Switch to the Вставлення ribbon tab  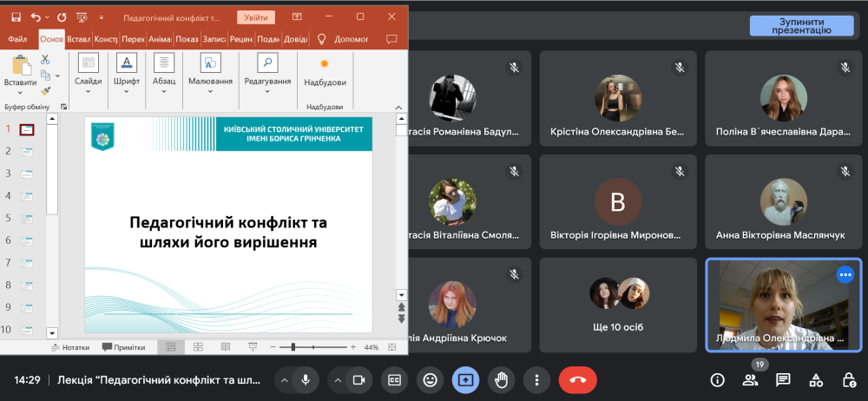click(x=79, y=39)
